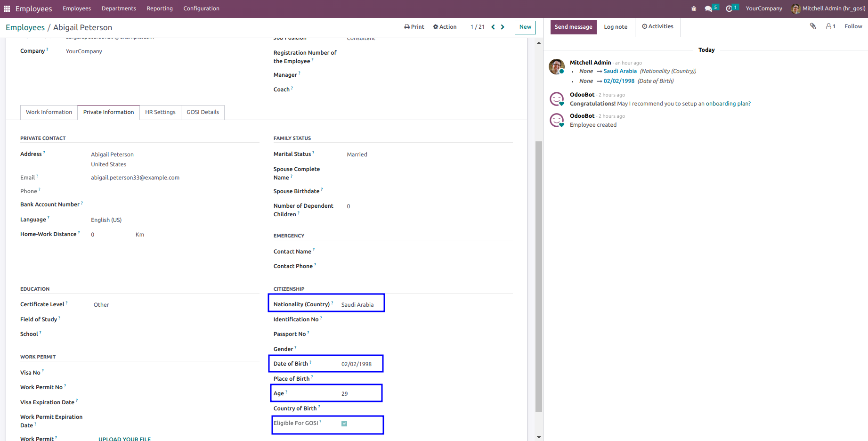Image resolution: width=868 pixels, height=441 pixels.
Task: Click the onboarding plan link
Action: click(x=728, y=104)
